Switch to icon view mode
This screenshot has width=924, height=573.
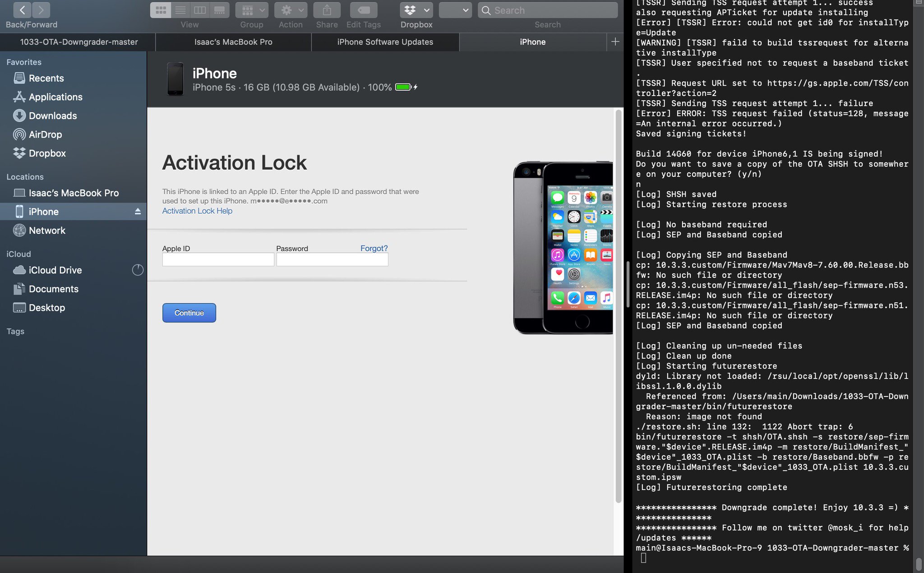[161, 10]
